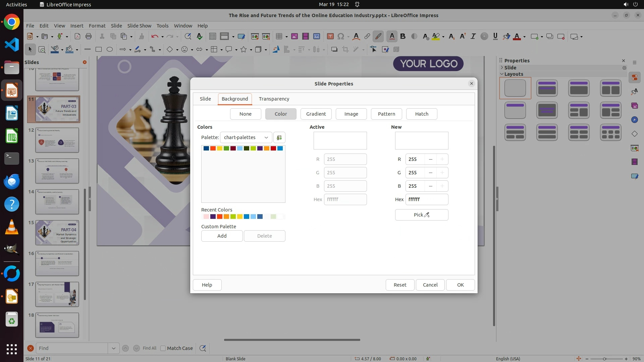The height and width of the screenshot is (362, 644).
Task: Click the Print icon in toolbar
Action: [x=89, y=37]
